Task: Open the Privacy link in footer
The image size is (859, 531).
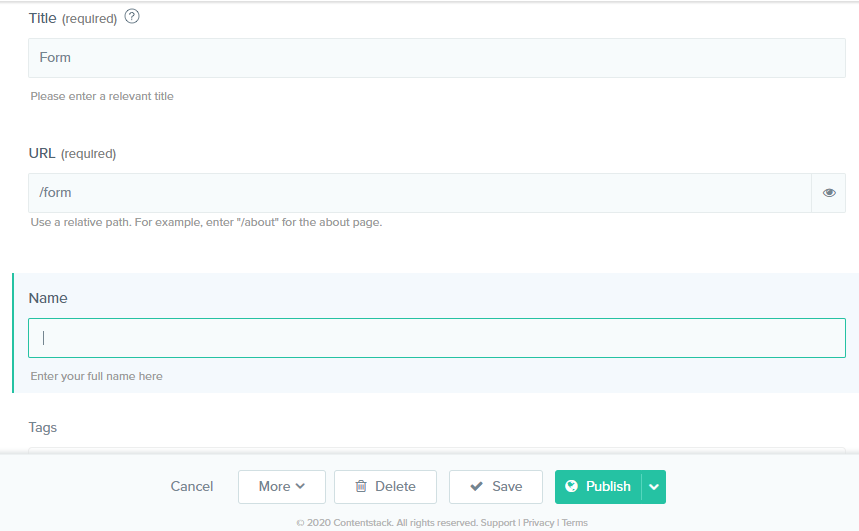Action: click(x=539, y=523)
